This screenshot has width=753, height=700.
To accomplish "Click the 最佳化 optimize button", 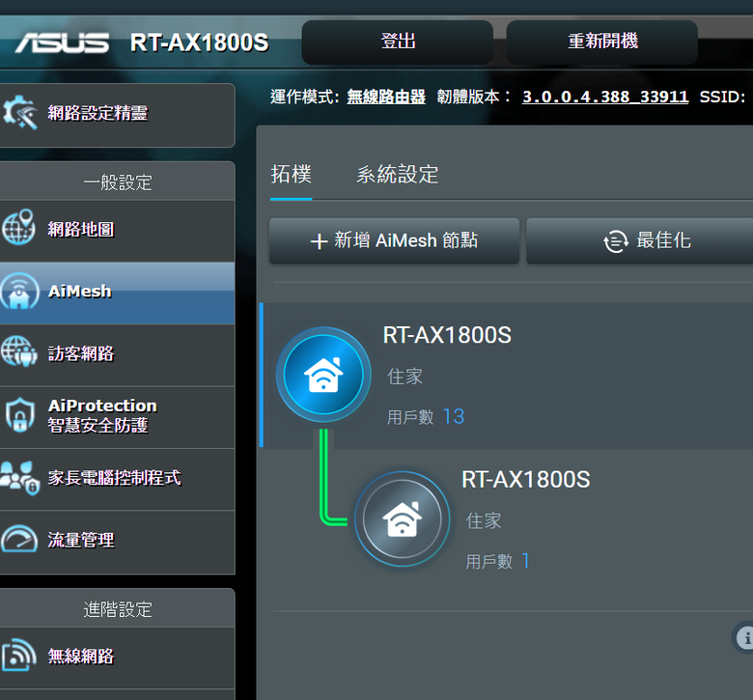I will click(x=640, y=240).
